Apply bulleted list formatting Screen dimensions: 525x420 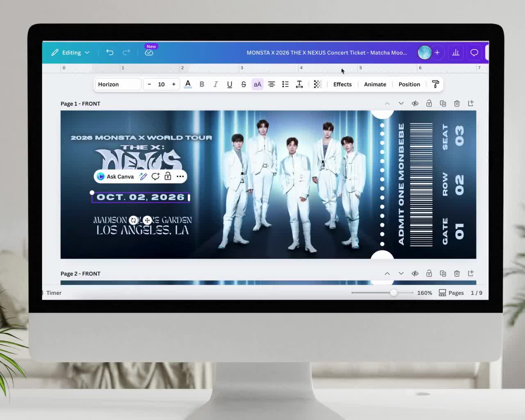(x=285, y=84)
